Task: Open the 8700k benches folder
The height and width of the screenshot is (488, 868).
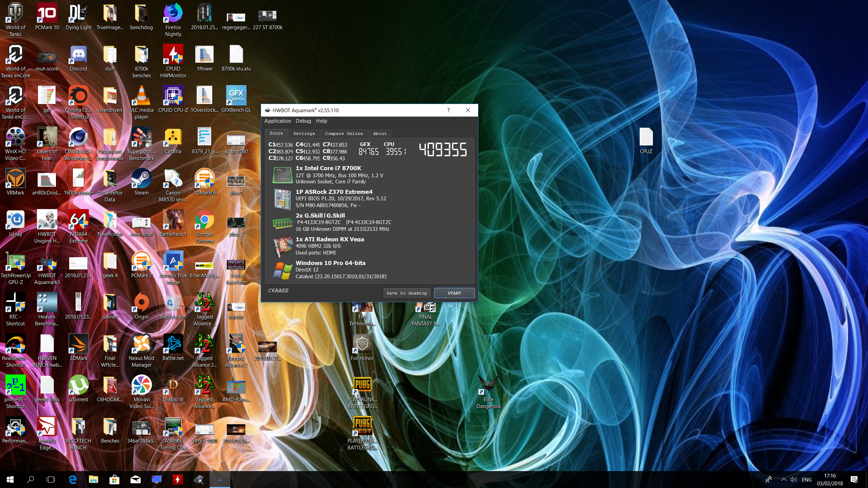Action: click(141, 62)
